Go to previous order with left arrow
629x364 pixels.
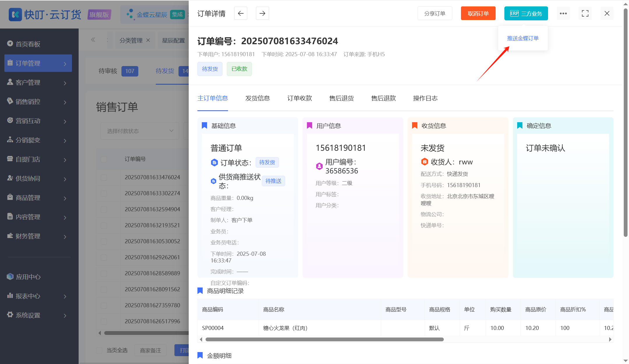[241, 13]
